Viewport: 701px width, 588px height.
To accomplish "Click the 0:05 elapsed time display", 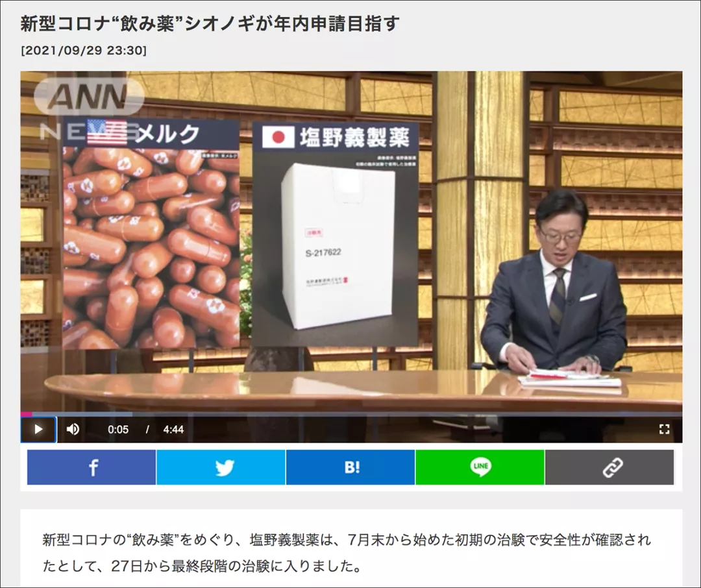I will (x=118, y=430).
